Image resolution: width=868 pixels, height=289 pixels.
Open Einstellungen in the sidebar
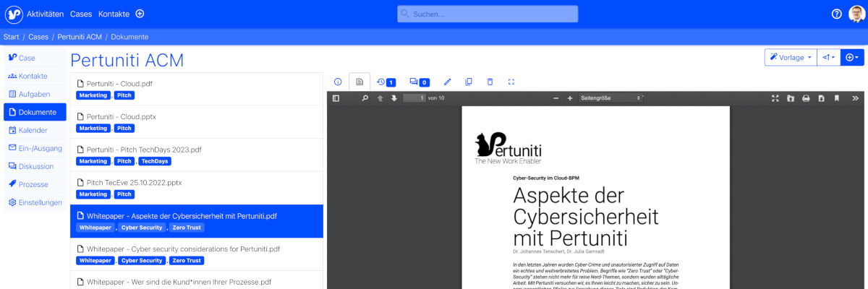pyautogui.click(x=35, y=202)
